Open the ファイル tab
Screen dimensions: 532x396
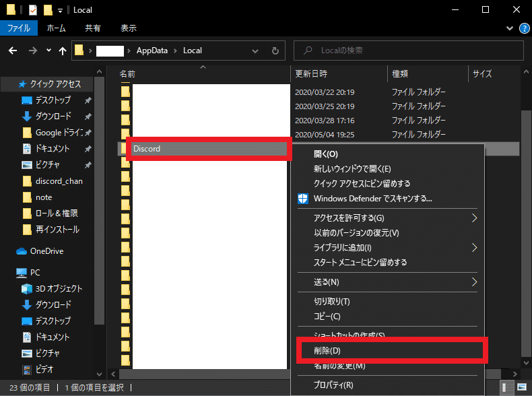[19, 28]
